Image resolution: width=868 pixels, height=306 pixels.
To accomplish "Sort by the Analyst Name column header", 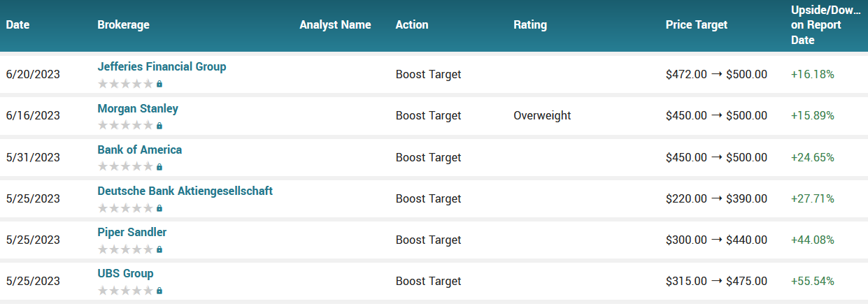I will click(335, 25).
